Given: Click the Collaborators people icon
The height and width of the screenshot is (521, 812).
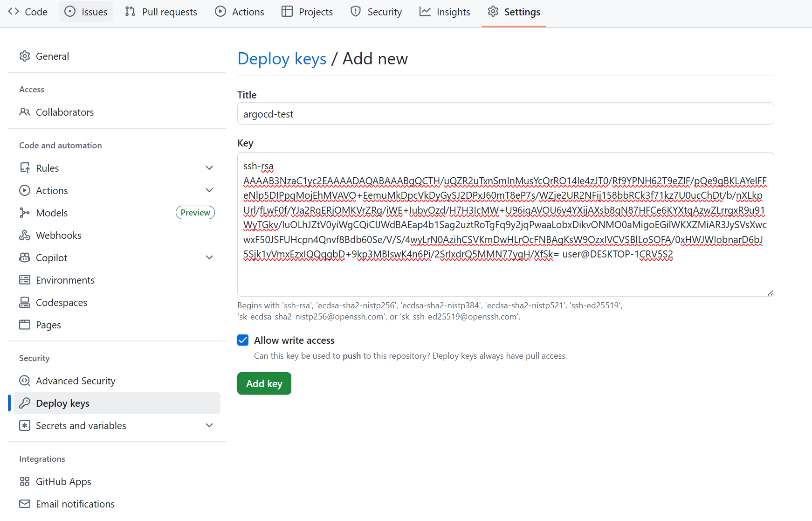Looking at the screenshot, I should [x=25, y=112].
